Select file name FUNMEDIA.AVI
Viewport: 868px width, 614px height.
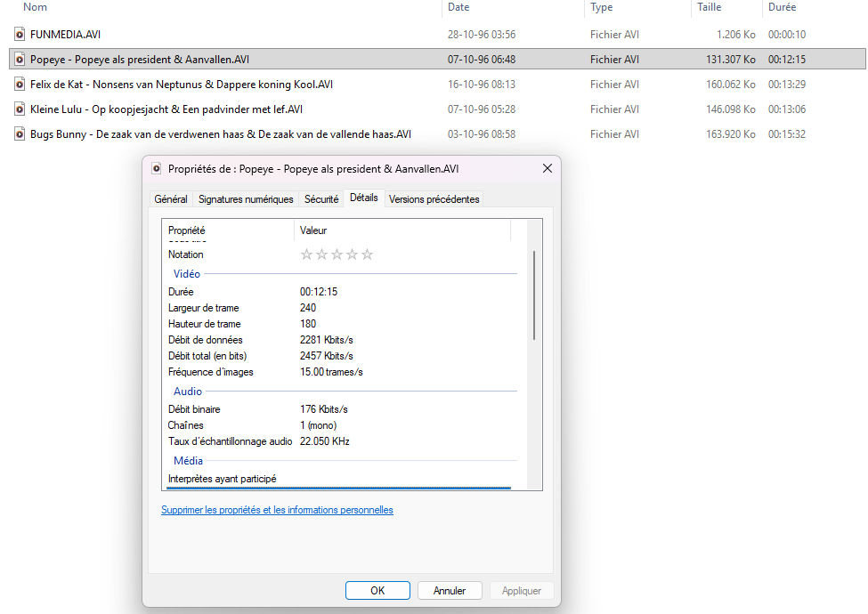(65, 35)
